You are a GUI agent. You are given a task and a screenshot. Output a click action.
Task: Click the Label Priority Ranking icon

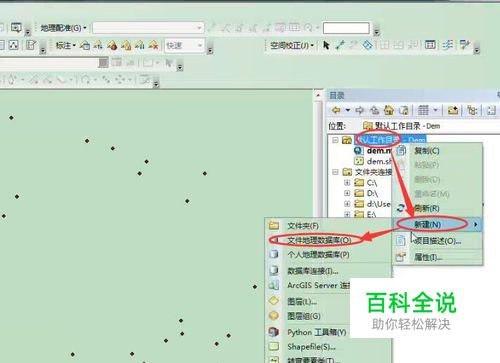click(98, 45)
